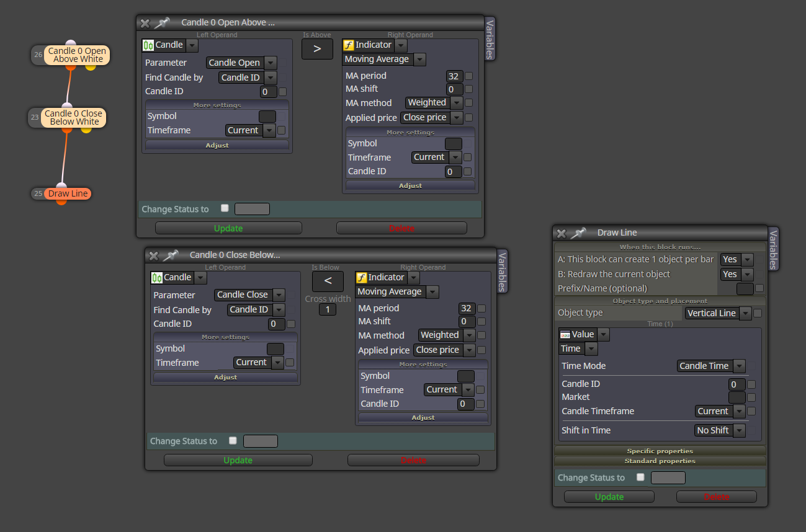Click Cross width value field
The height and width of the screenshot is (532, 806).
pyautogui.click(x=328, y=309)
